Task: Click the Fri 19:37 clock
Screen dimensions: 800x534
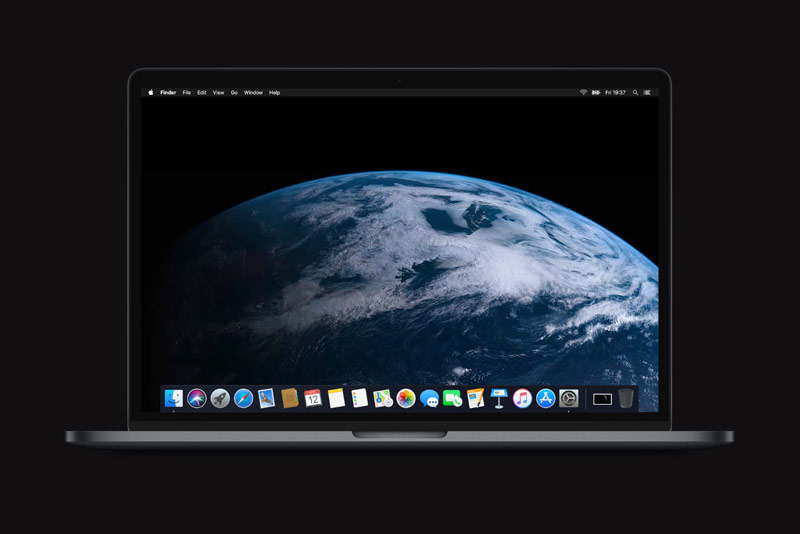Action: pyautogui.click(x=615, y=92)
